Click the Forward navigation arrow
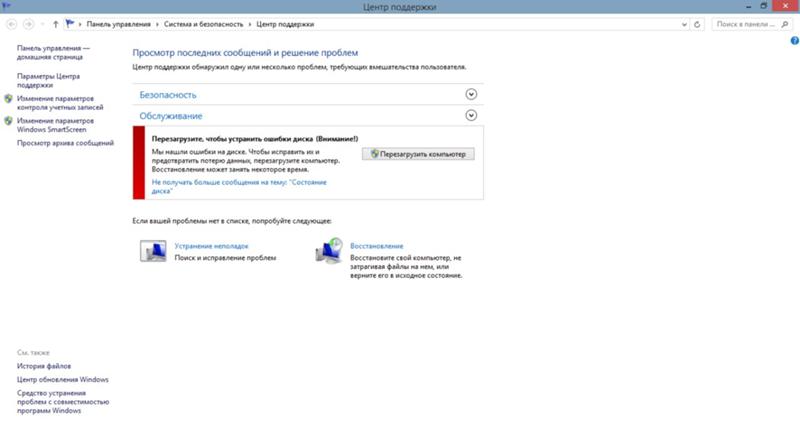 point(29,24)
